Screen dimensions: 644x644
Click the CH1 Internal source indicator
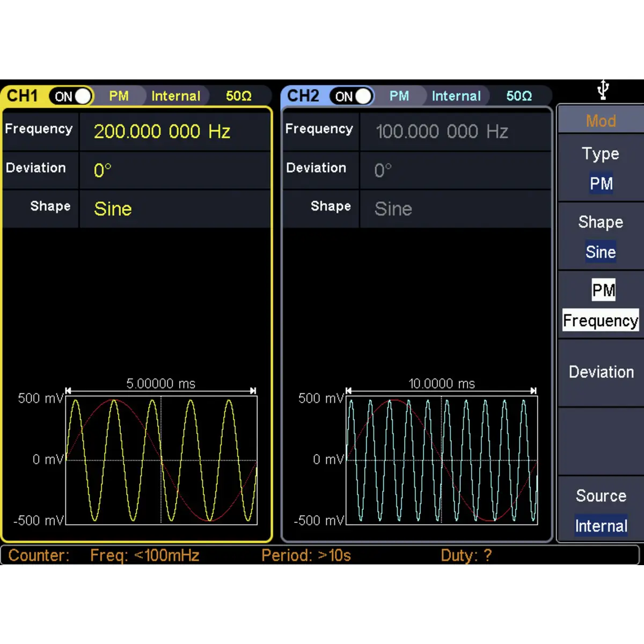[175, 96]
